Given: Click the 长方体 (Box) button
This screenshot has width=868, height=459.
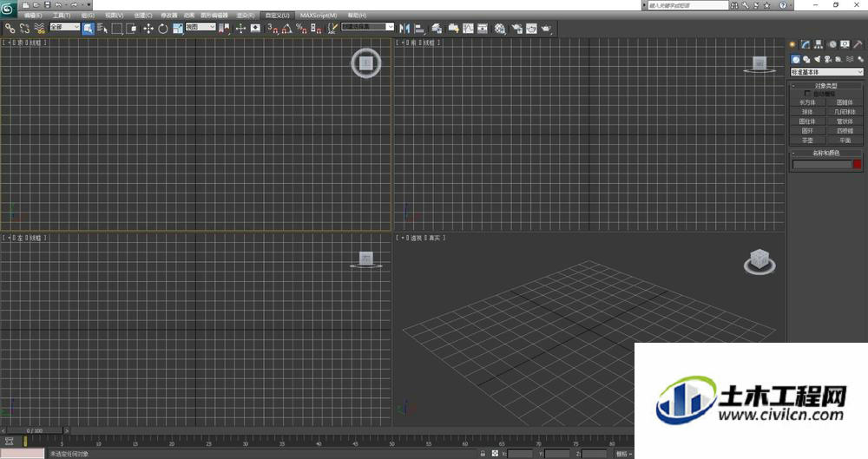Looking at the screenshot, I should pos(807,102).
